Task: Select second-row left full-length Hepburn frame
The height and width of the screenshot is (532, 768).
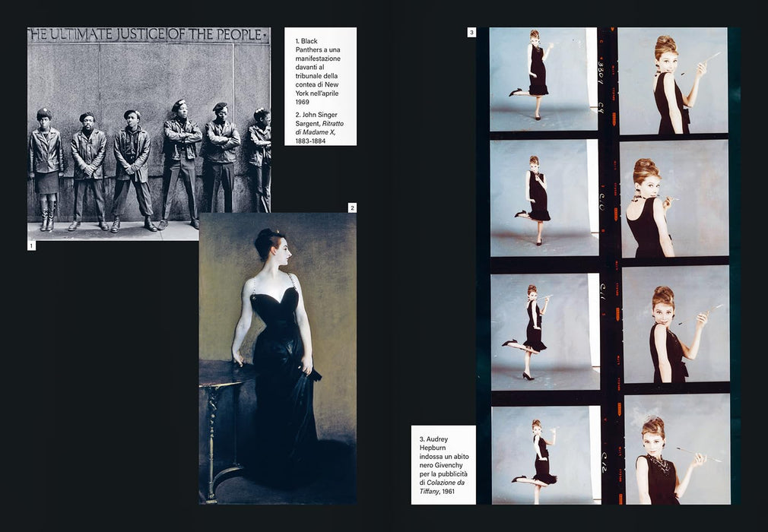Action: tap(544, 198)
